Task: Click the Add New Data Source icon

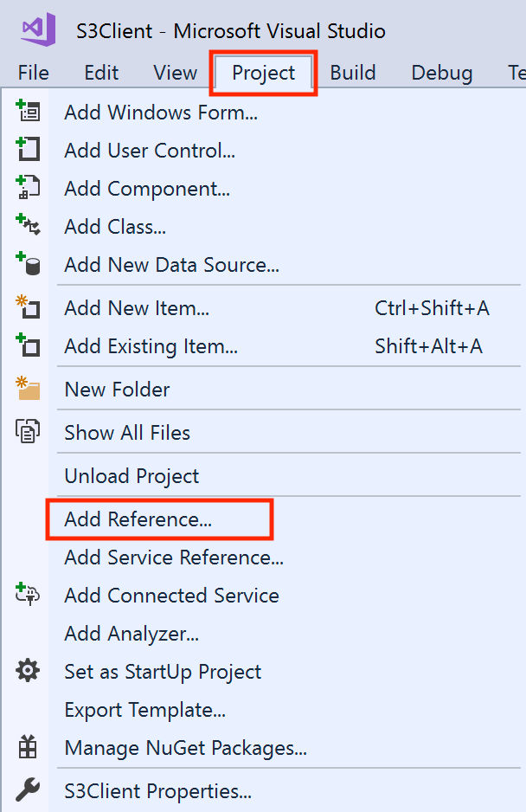Action: (x=28, y=265)
